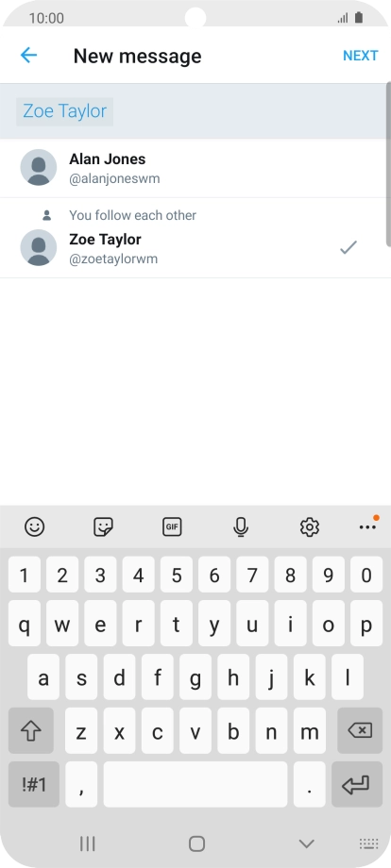Open Alan Jones profile avatar
Viewport: 391px width, 868px height.
pos(38,167)
